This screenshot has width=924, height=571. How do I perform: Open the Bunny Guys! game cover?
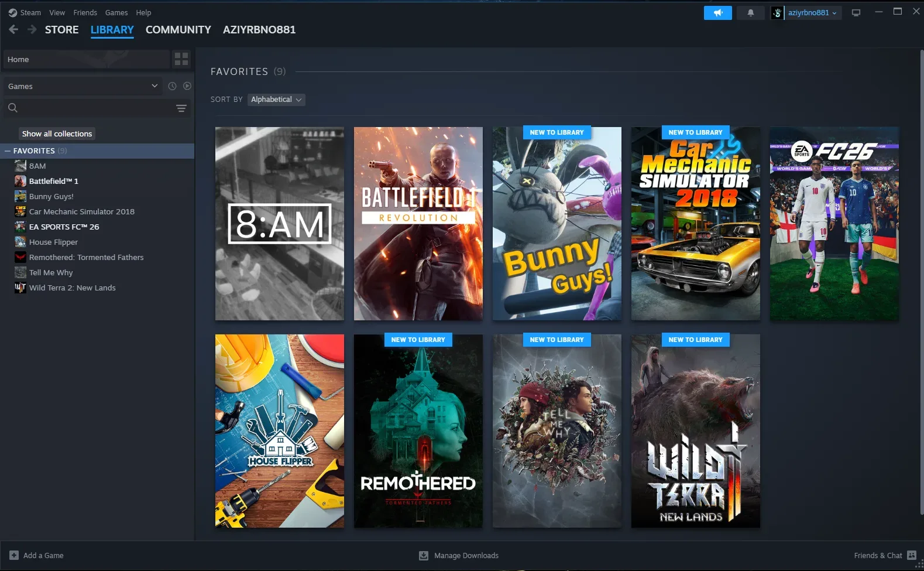[x=557, y=224]
